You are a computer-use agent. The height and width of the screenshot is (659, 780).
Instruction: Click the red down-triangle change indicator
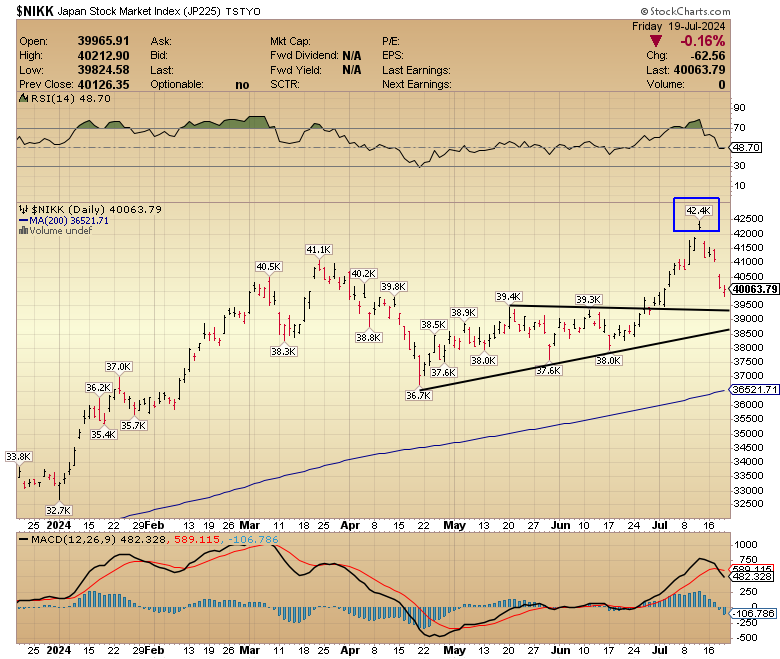656,41
